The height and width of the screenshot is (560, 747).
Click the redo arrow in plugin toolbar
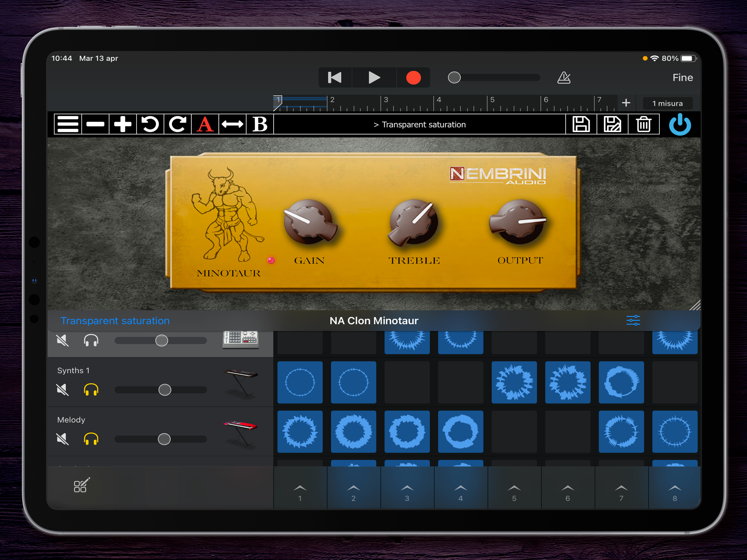click(x=178, y=124)
